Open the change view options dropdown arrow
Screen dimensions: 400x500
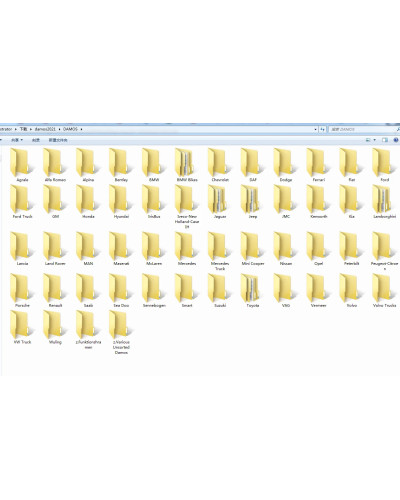pyautogui.click(x=375, y=140)
